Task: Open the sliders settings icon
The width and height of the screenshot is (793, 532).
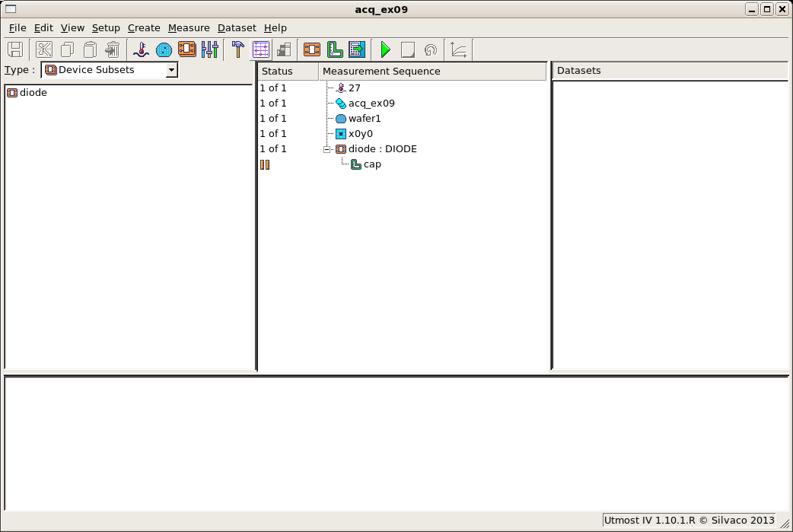Action: click(x=210, y=49)
